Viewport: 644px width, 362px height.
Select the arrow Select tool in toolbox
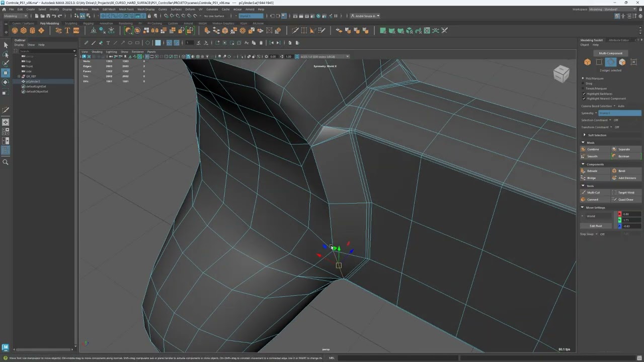click(6, 45)
